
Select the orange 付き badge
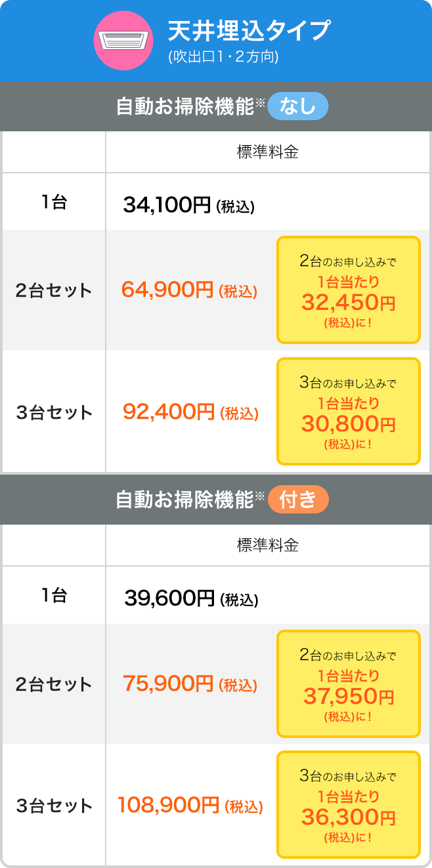tap(297, 500)
